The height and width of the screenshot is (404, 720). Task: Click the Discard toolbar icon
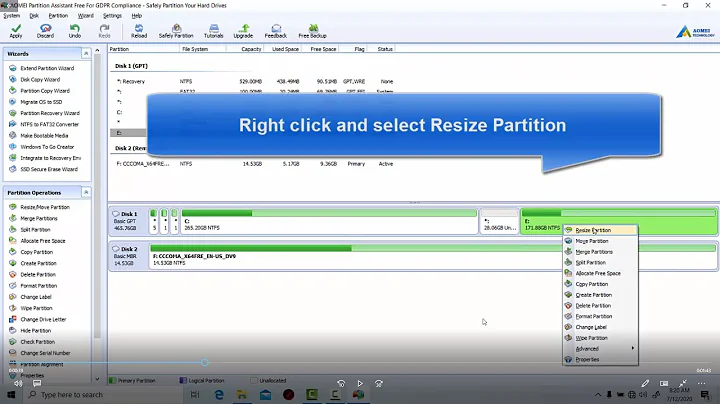[x=45, y=31]
